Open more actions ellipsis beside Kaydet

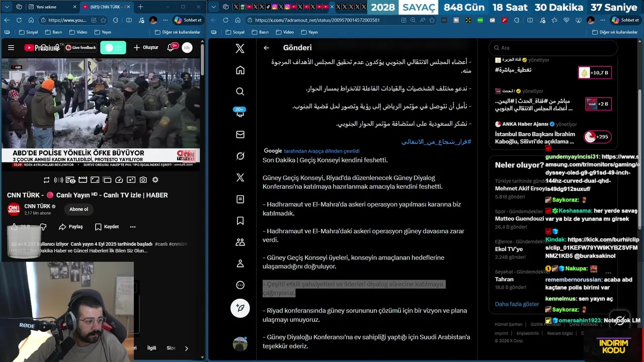point(133,227)
